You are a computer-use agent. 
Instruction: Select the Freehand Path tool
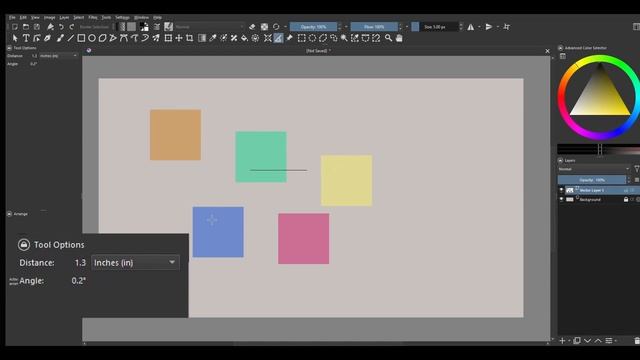click(134, 38)
